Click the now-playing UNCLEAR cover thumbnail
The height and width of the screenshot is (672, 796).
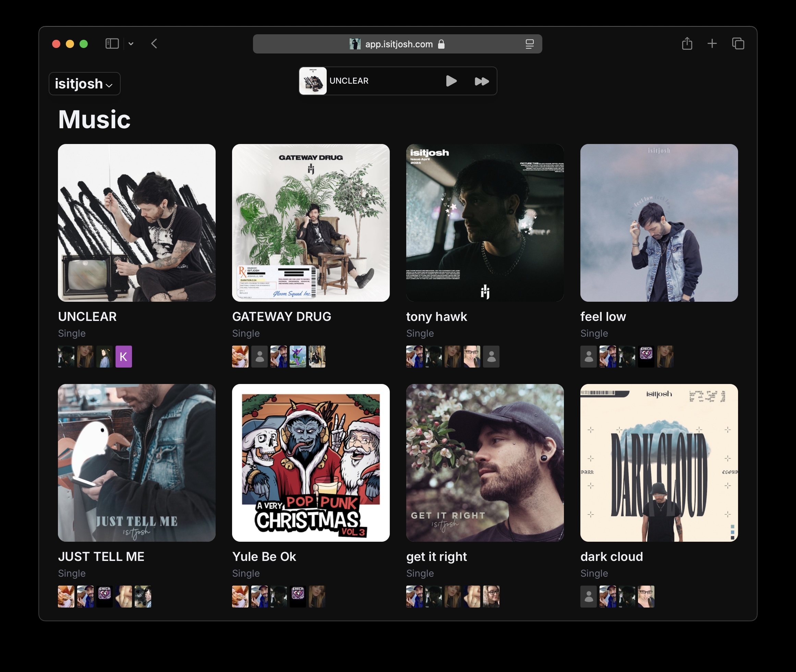[313, 81]
